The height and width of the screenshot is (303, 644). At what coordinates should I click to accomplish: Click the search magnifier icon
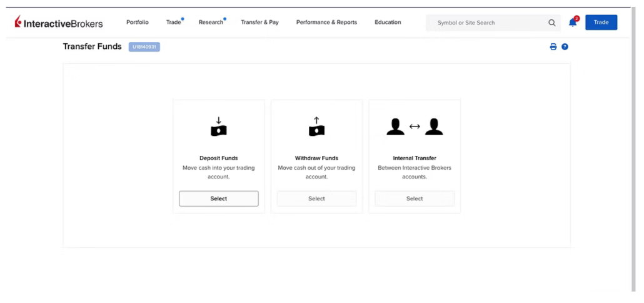[551, 23]
